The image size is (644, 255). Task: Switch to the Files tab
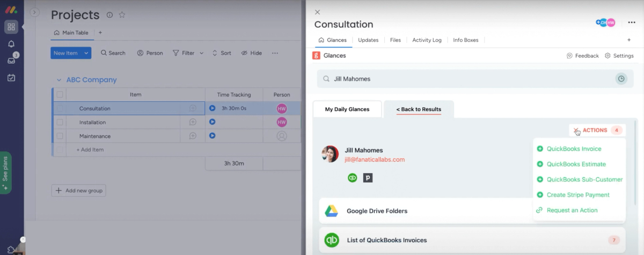395,40
